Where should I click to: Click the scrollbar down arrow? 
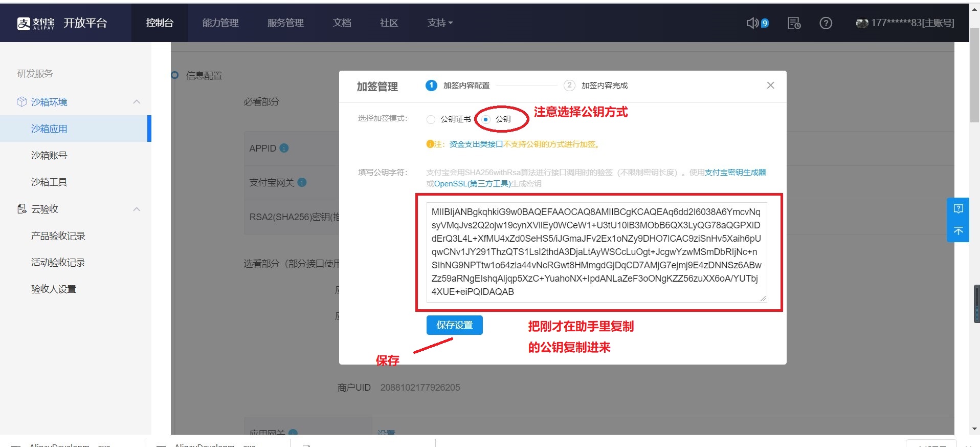[x=974, y=429]
